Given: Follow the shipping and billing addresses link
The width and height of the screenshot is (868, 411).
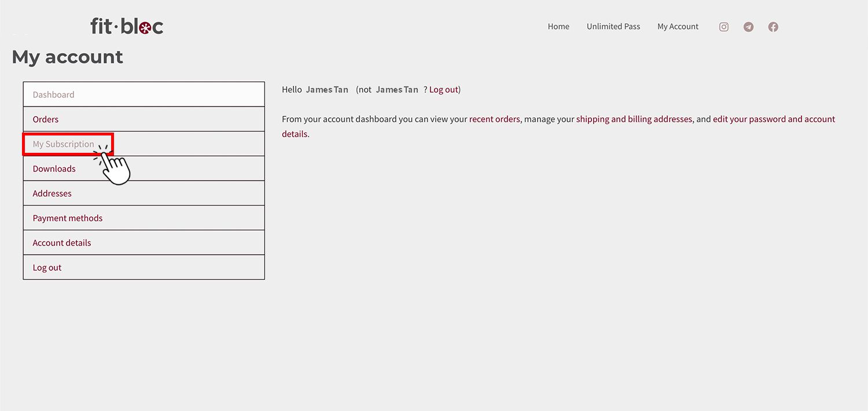Looking at the screenshot, I should 634,119.
